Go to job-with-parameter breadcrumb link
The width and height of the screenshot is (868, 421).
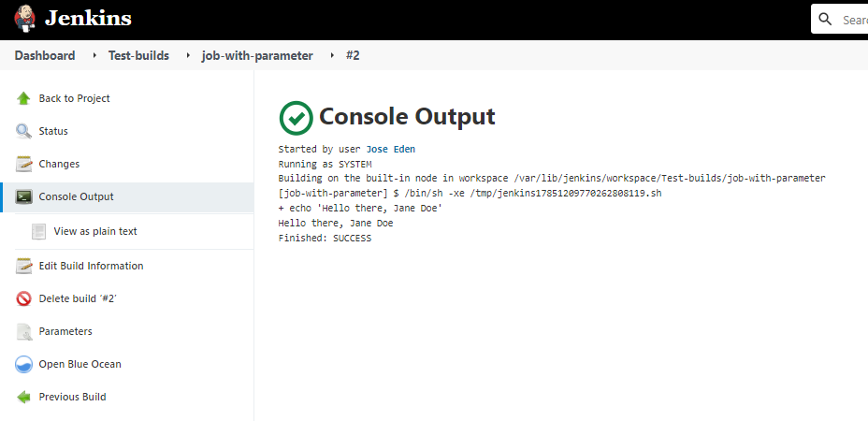[257, 56]
